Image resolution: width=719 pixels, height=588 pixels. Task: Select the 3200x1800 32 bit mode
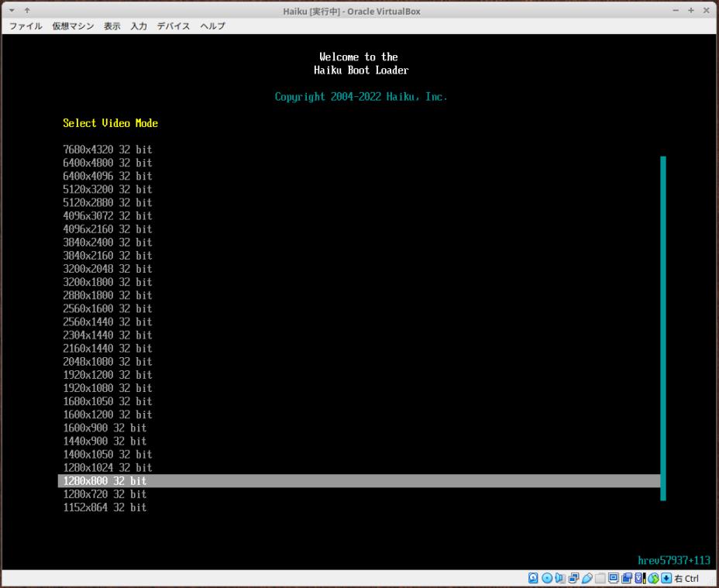tap(107, 282)
